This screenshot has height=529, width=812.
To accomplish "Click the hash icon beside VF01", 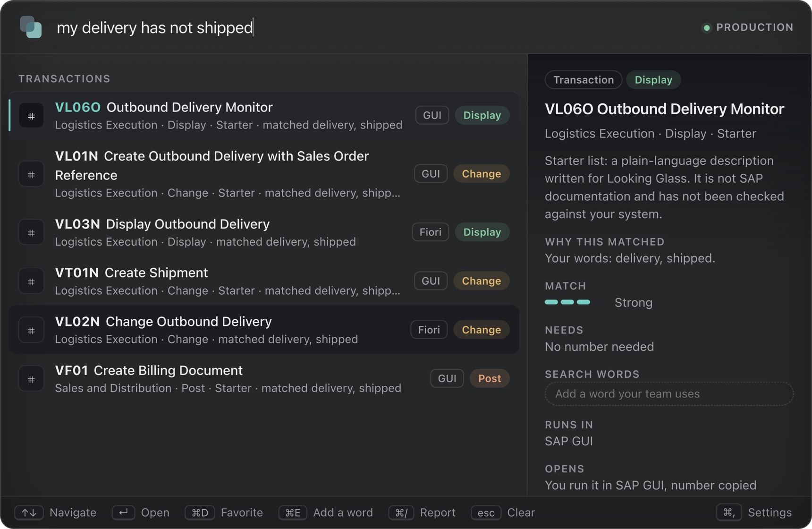I will click(31, 379).
